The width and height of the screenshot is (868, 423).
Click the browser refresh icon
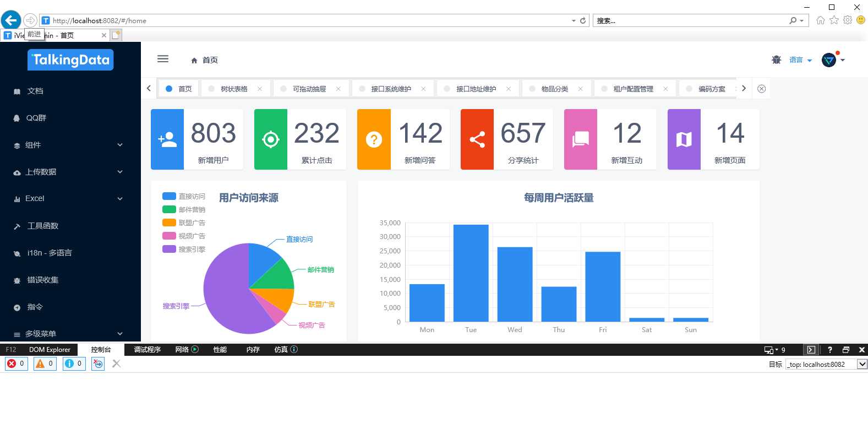tap(583, 20)
